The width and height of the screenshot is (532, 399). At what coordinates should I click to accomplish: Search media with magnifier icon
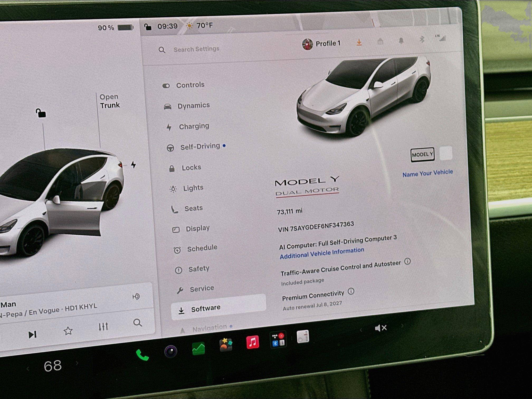(137, 322)
